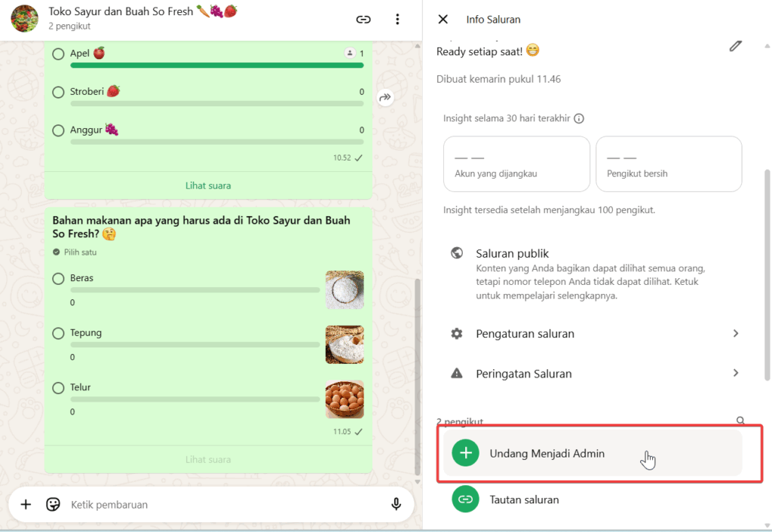The height and width of the screenshot is (532, 772).
Task: Click the Ketik pembaruan message field
Action: tap(219, 504)
